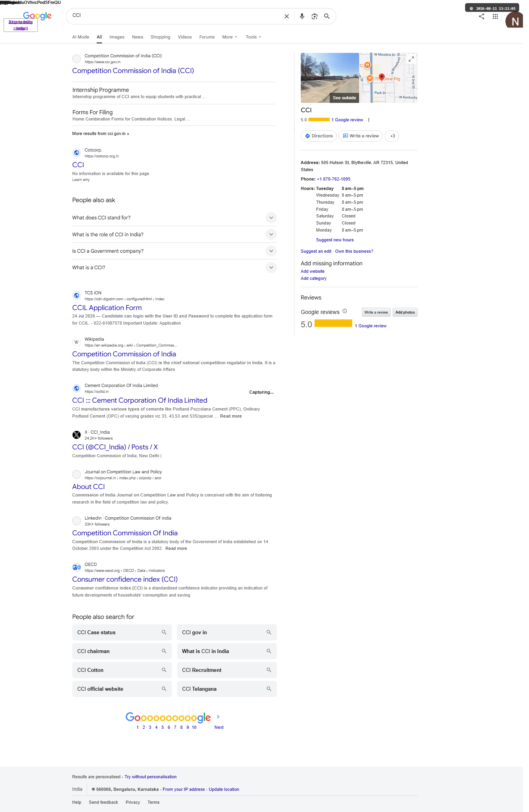Open the three-dot menu beside Google review
529x812 pixels.
(x=368, y=120)
